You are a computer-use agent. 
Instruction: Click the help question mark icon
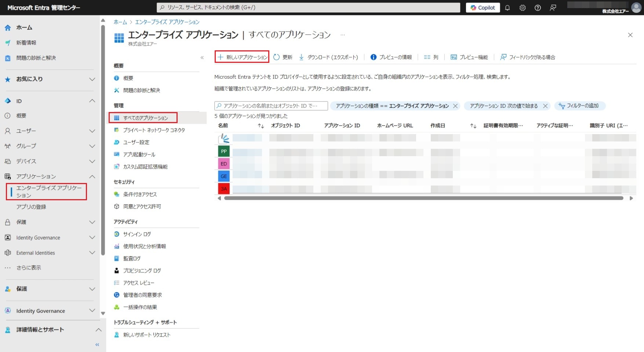pos(538,8)
